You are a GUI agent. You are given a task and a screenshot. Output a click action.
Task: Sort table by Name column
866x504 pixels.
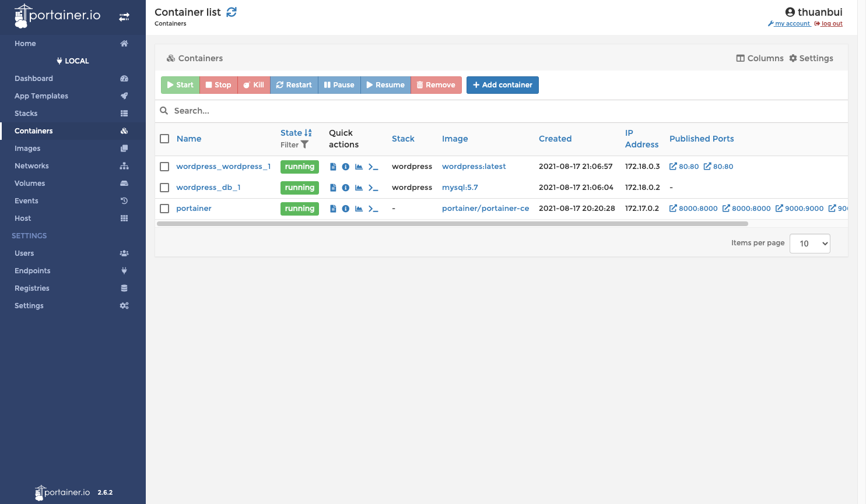(x=189, y=139)
